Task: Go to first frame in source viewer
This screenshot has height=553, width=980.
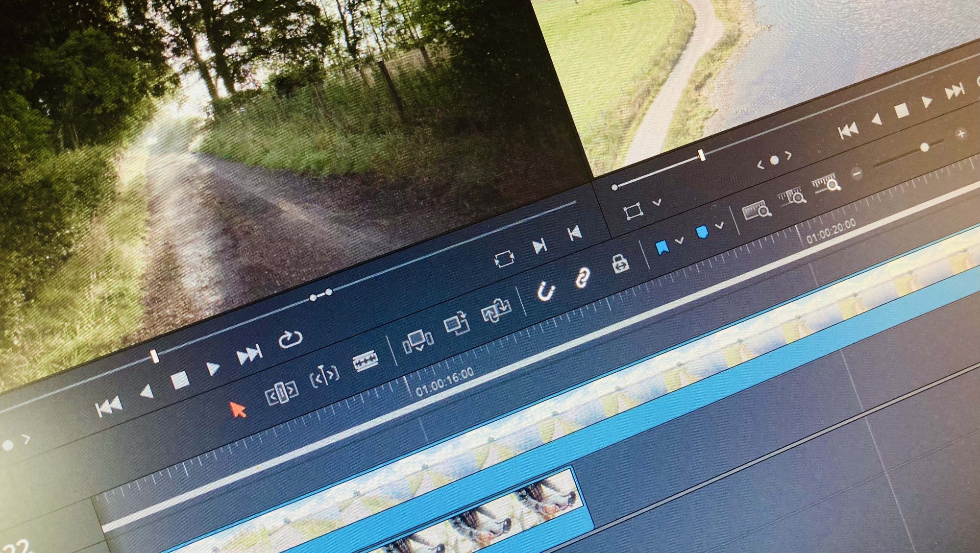Action: pyautogui.click(x=109, y=407)
